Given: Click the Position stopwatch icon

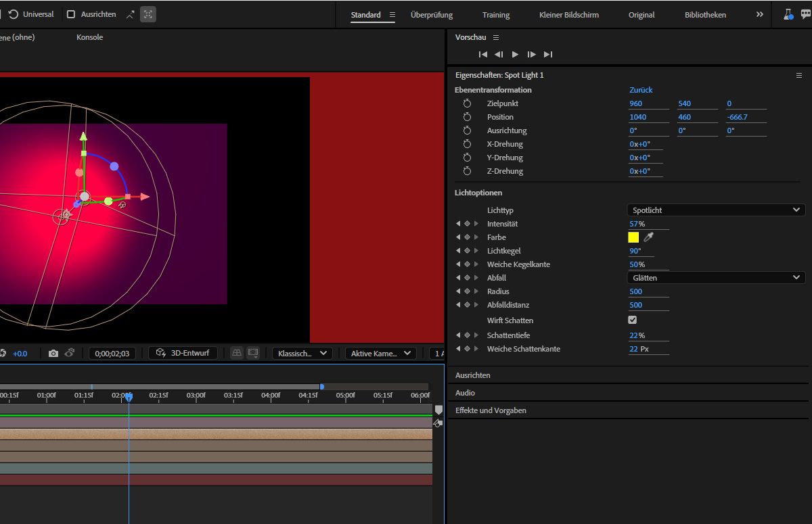Looking at the screenshot, I should pos(467,117).
